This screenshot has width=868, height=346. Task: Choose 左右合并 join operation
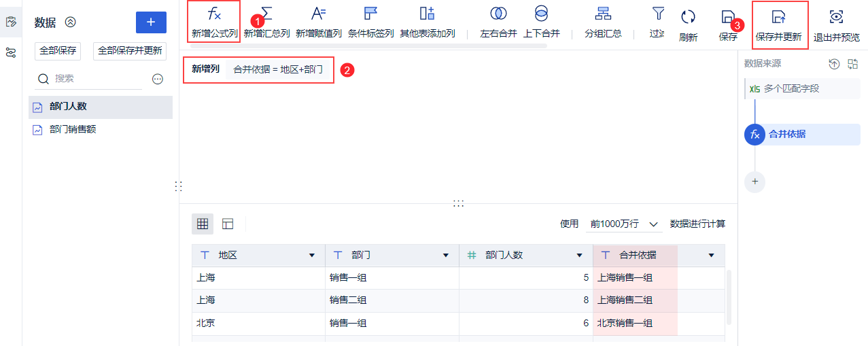(x=498, y=22)
